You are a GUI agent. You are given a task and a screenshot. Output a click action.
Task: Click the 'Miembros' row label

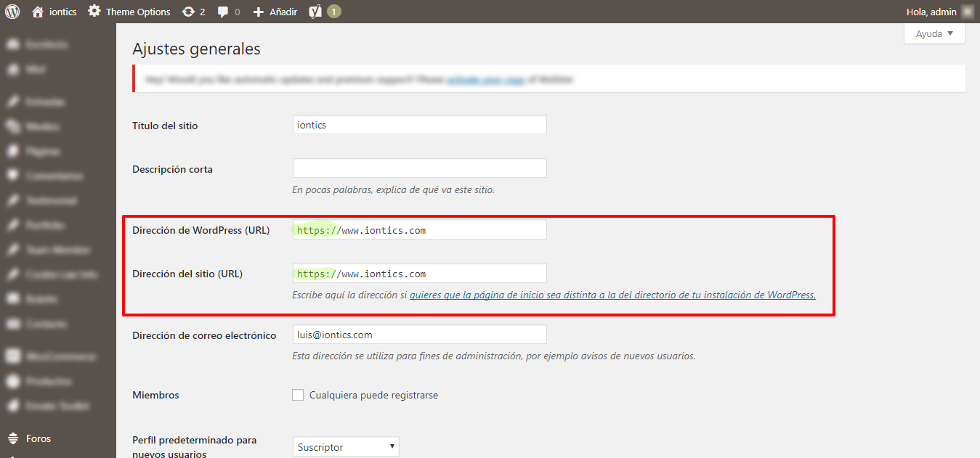coord(155,395)
